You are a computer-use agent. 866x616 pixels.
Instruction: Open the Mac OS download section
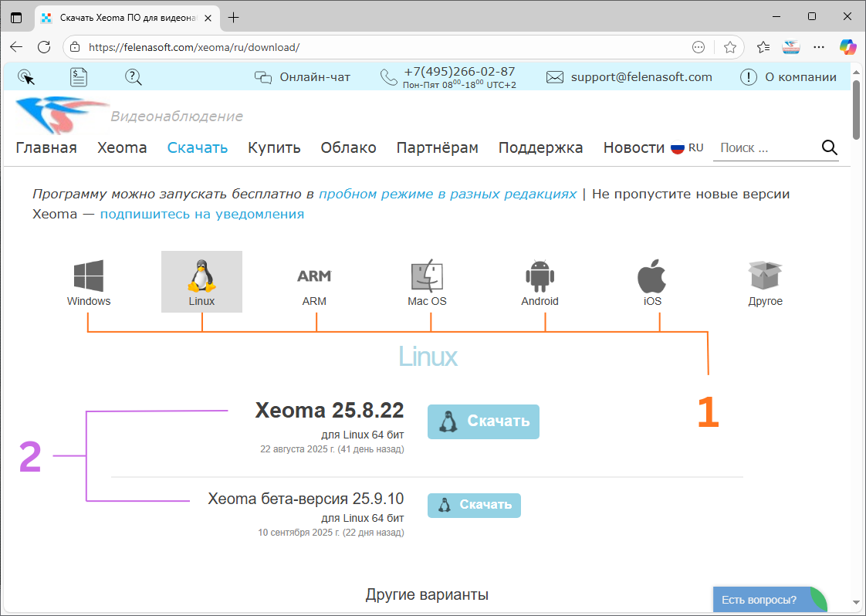click(x=427, y=275)
